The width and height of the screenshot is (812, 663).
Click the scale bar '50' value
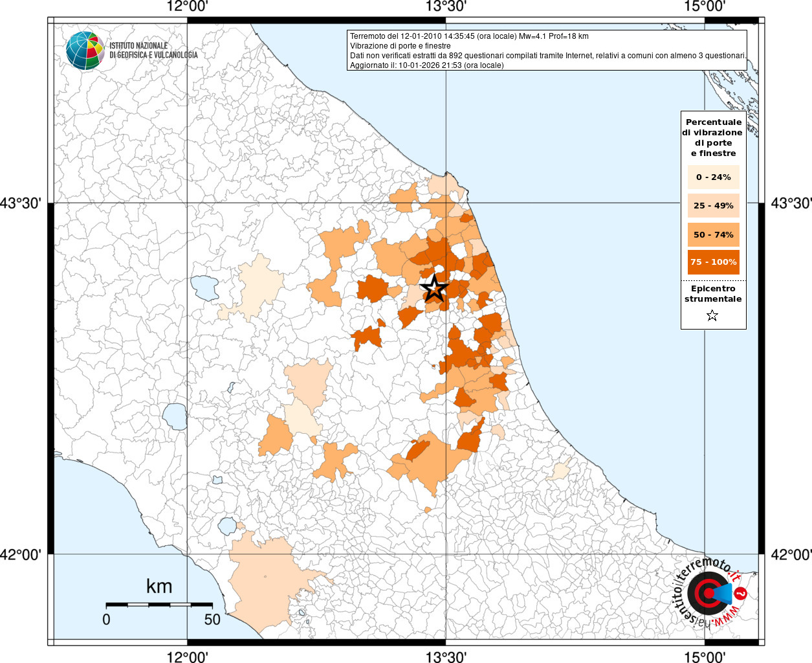(x=212, y=620)
